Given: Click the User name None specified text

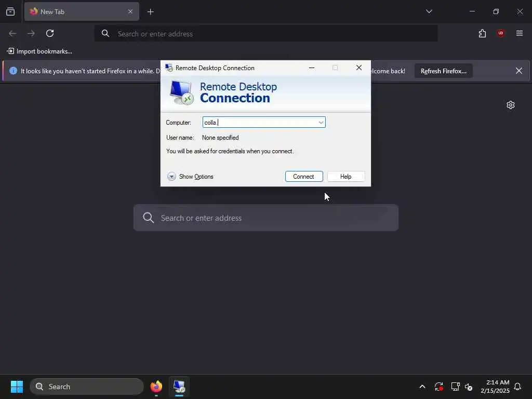Looking at the screenshot, I should click(220, 138).
